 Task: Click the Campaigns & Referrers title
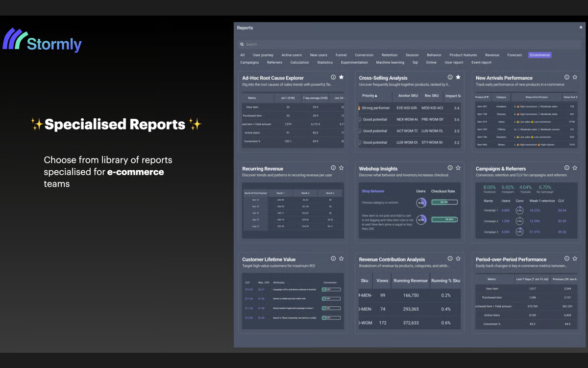point(501,168)
